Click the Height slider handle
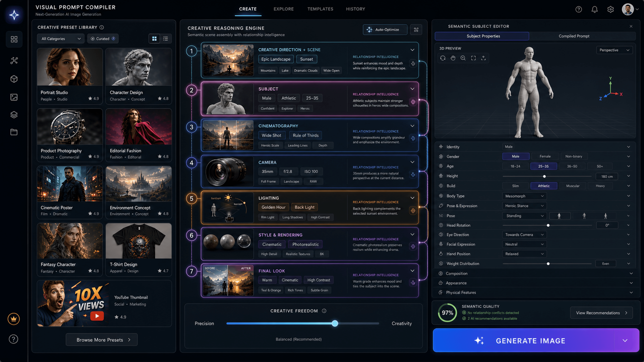 point(544,176)
